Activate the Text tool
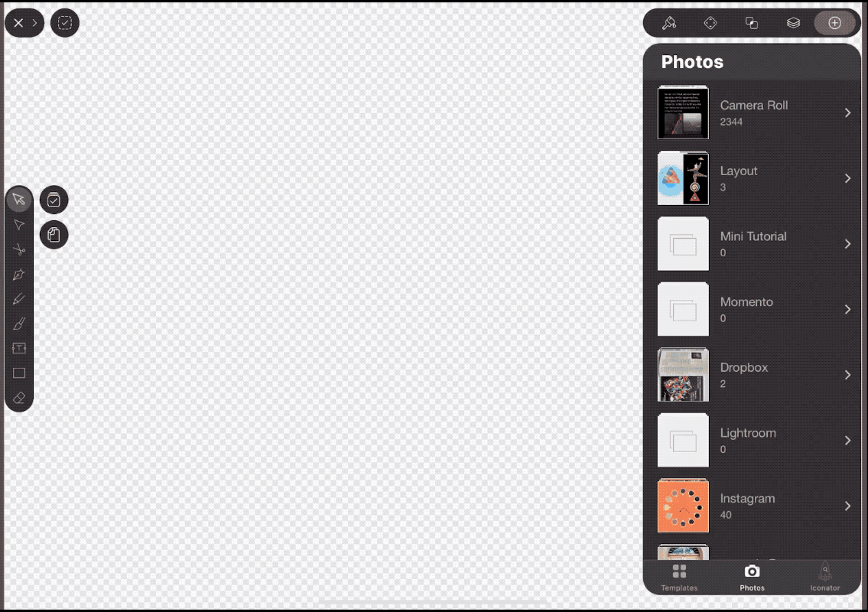Screen dimensions: 868x612 pyautogui.click(x=19, y=348)
